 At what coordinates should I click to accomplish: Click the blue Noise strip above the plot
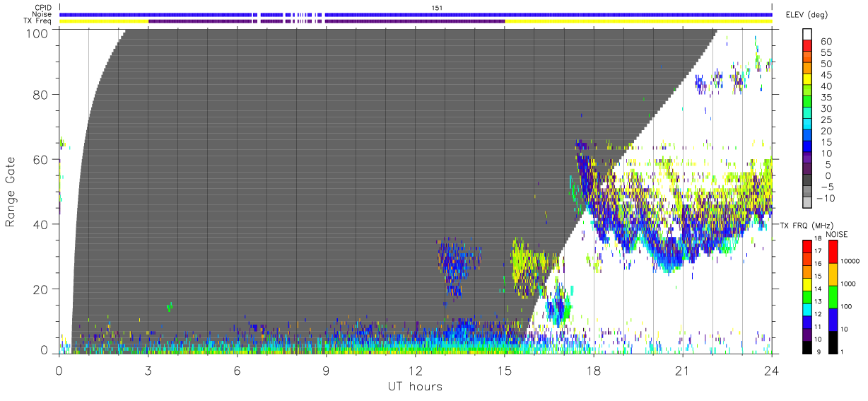415,14
